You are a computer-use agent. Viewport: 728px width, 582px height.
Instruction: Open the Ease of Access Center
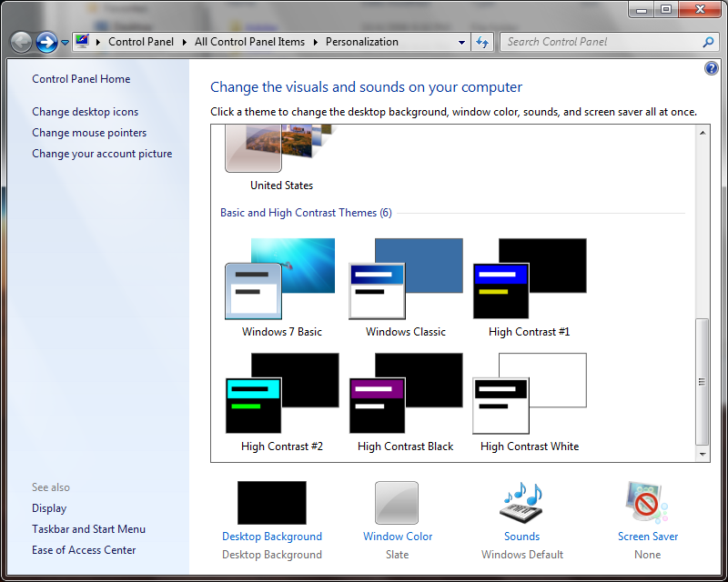click(83, 549)
